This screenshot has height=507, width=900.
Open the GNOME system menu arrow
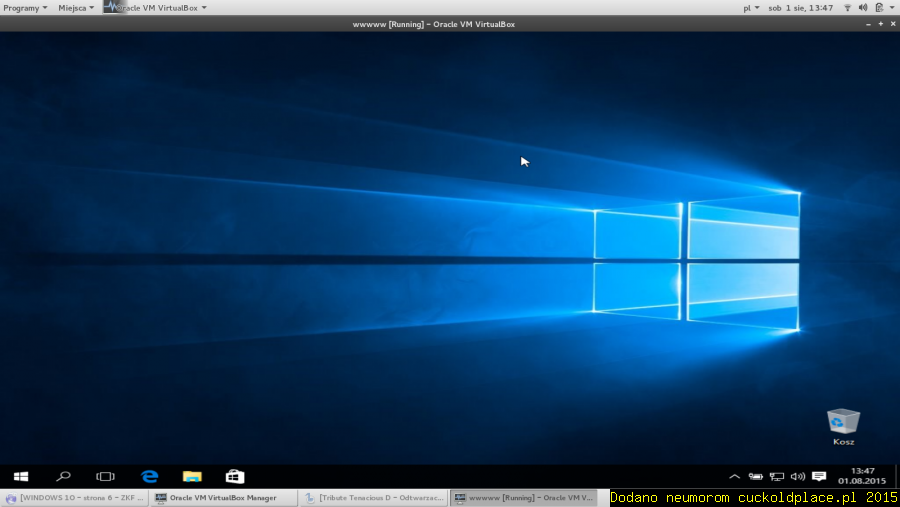pos(891,7)
